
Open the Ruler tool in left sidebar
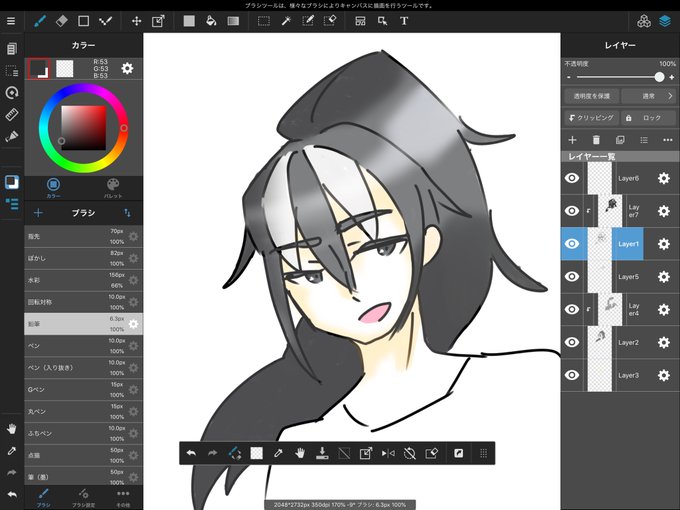12,114
